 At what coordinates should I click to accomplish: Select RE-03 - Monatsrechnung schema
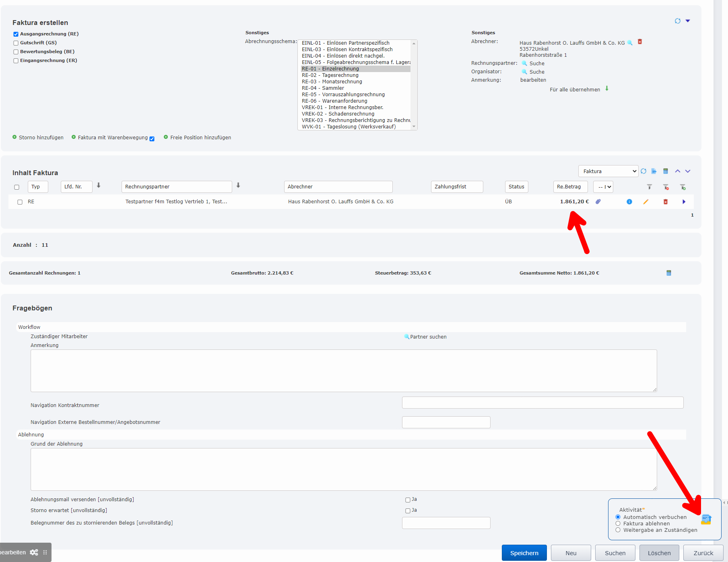332,82
